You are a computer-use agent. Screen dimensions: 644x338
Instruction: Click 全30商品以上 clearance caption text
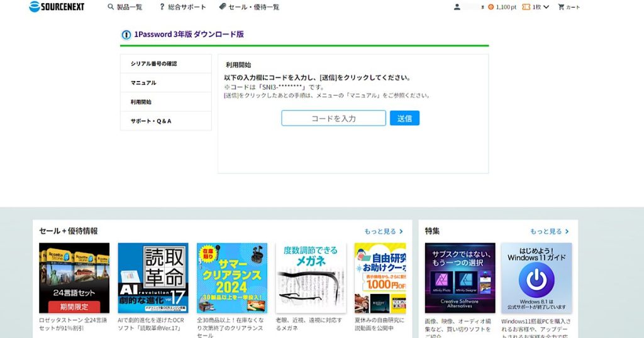[x=230, y=327]
